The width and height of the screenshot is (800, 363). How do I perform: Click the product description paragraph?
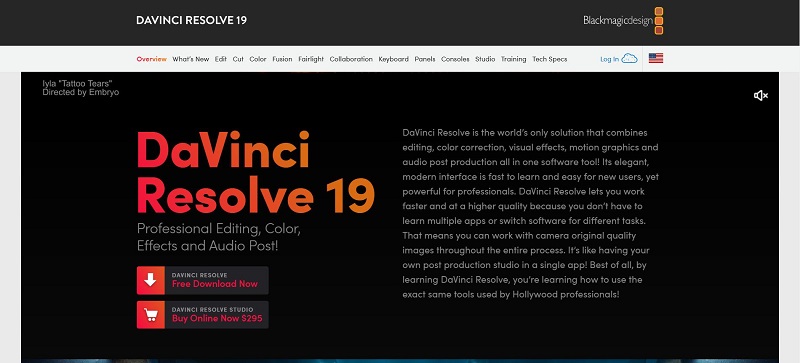tap(530, 213)
